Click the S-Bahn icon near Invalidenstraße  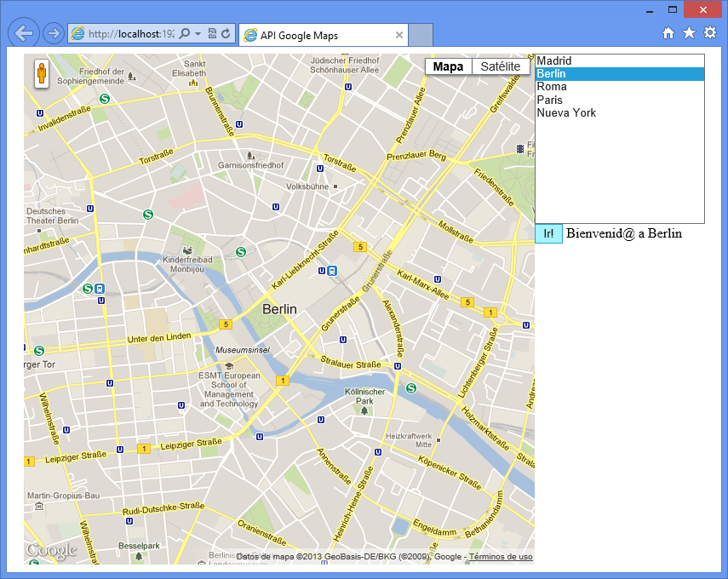(105, 99)
